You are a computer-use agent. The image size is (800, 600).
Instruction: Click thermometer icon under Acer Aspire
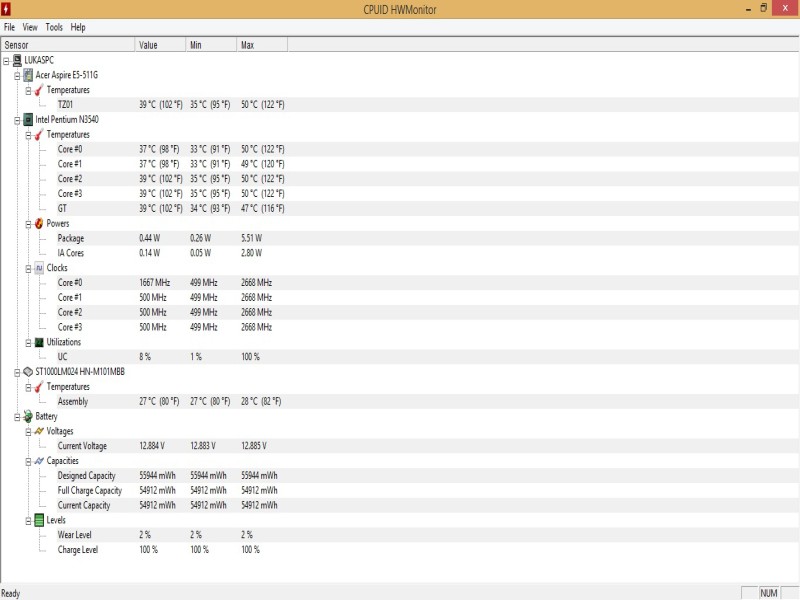[x=39, y=90]
